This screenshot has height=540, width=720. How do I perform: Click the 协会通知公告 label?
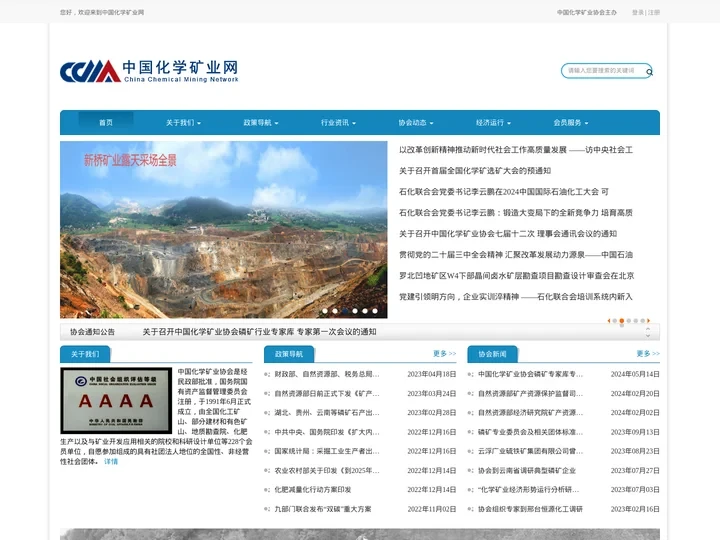coord(92,332)
